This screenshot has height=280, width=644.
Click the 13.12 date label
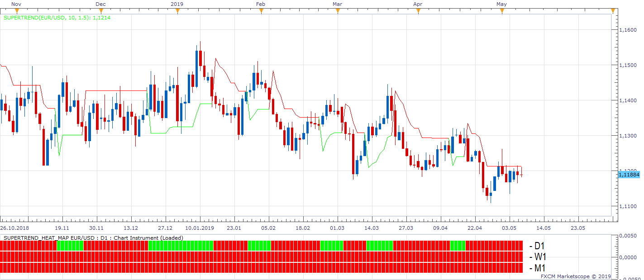[x=131, y=228]
